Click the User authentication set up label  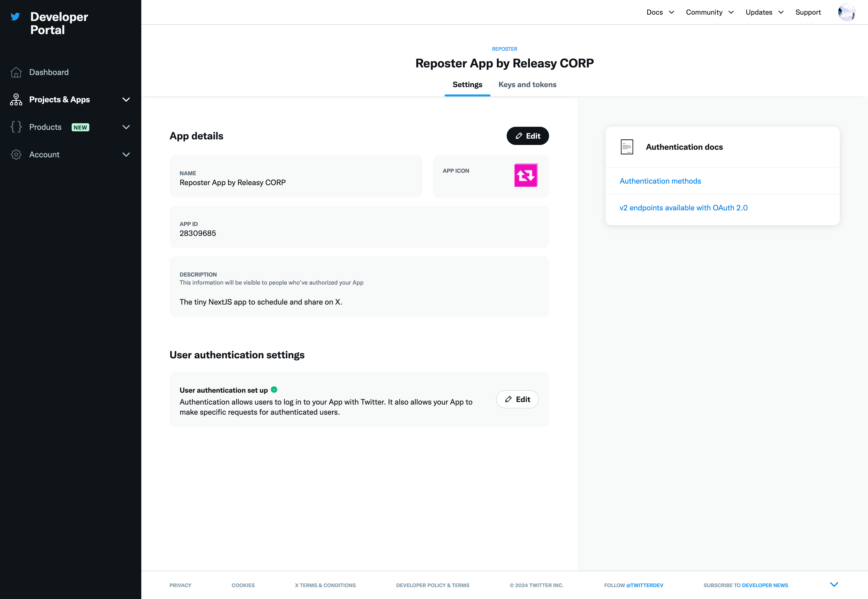224,390
